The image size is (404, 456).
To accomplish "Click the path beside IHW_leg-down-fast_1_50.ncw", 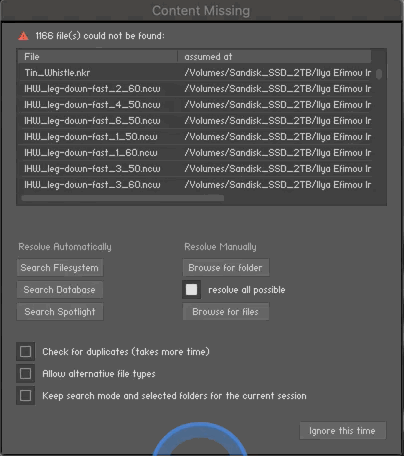I will (278, 137).
